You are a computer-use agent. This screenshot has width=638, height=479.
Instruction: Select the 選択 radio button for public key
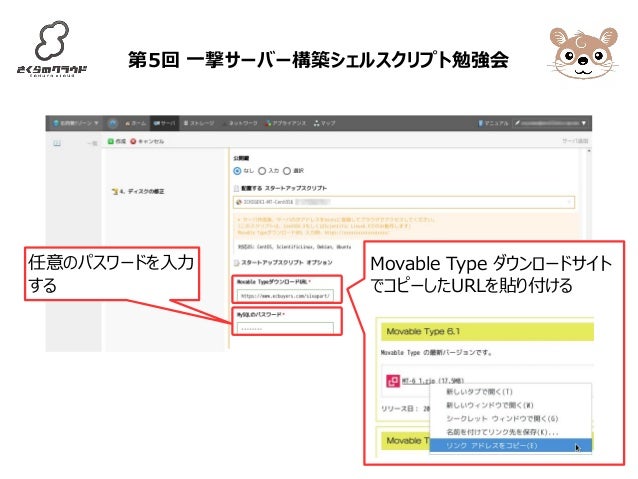point(287,171)
